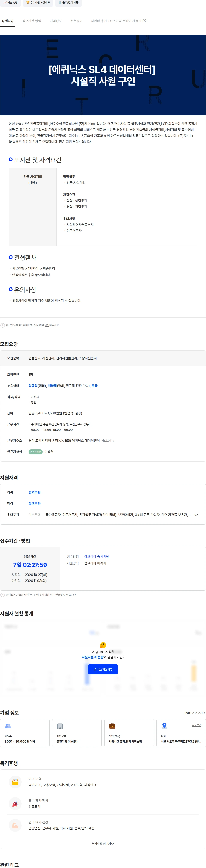Image resolution: width=206 pixels, height=868 pixels.
Task: Click the 경조휴가 benefit text
Action: pyautogui.click(x=34, y=807)
